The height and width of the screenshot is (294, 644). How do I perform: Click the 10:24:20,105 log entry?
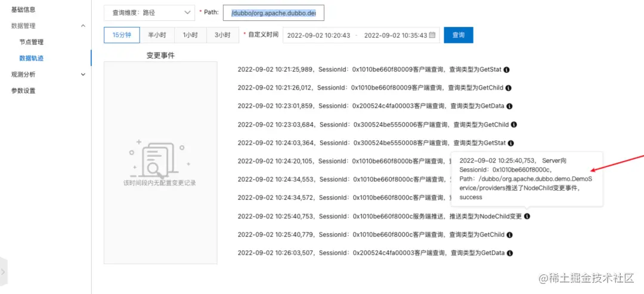(x=345, y=161)
